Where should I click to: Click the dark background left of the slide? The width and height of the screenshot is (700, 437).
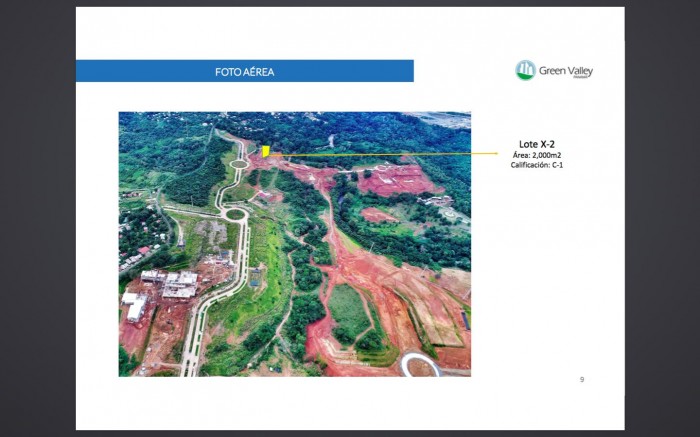37,220
